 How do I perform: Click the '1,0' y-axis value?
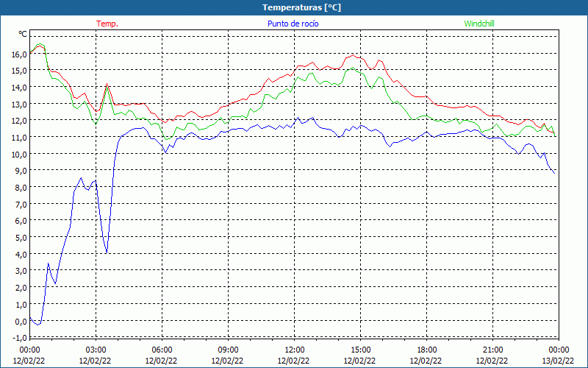click(x=21, y=304)
